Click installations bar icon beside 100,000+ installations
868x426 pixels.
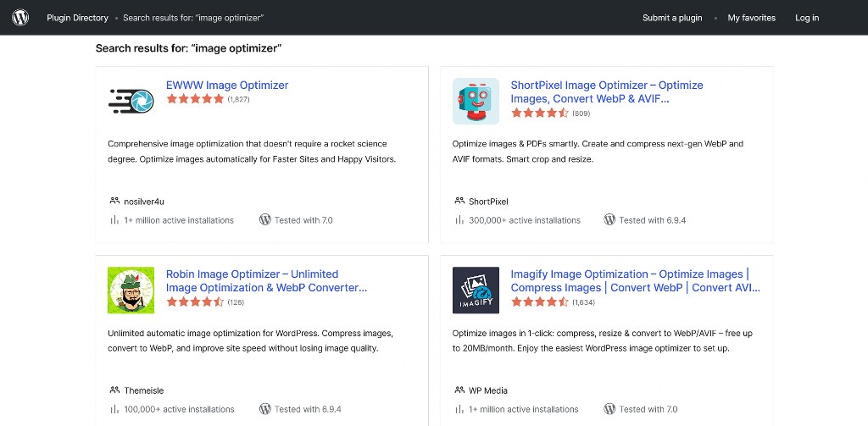tap(114, 409)
